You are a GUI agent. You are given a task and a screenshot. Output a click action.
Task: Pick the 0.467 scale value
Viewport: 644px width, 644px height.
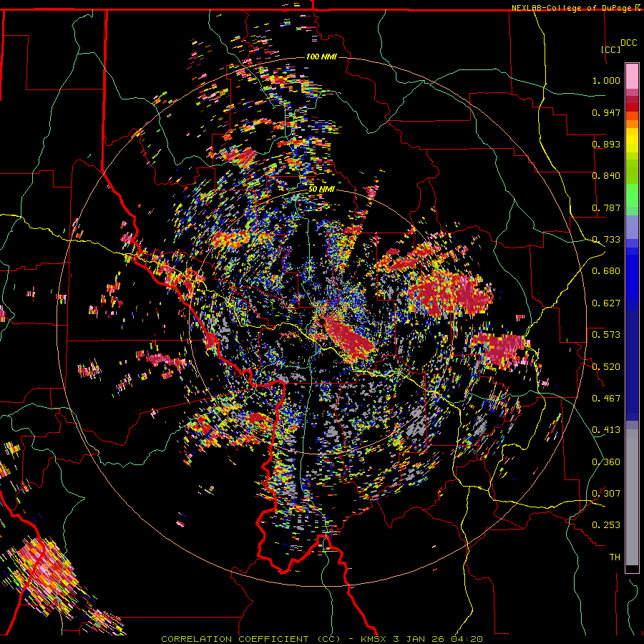[606, 399]
